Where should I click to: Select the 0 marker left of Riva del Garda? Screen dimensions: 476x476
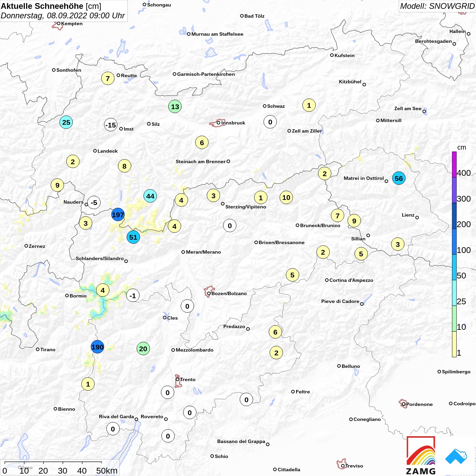[113, 429]
